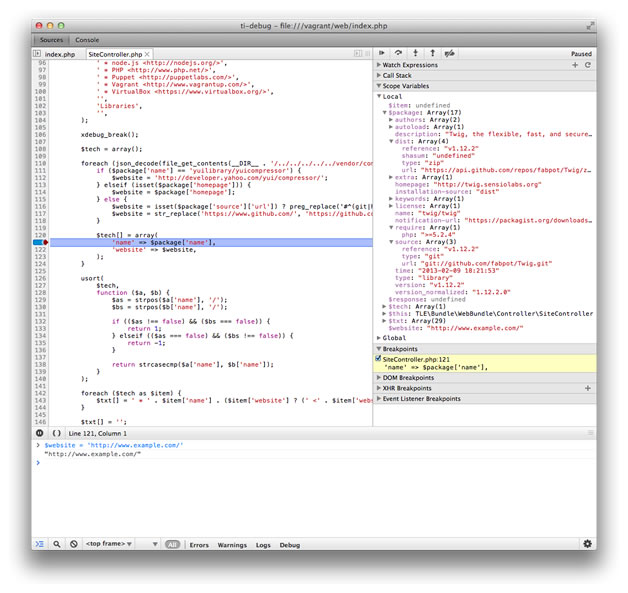Viewport: 628px width, 593px height.
Task: Open the index.php file tab
Action: (x=59, y=53)
